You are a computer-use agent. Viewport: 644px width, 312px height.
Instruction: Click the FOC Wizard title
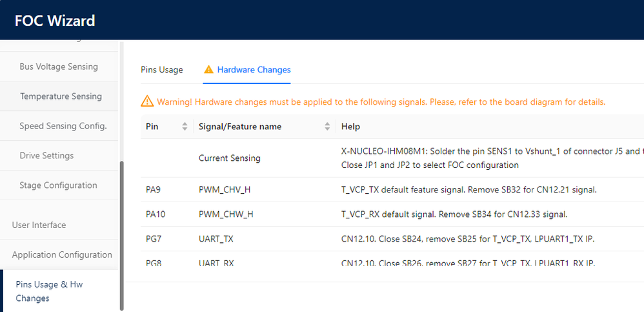55,21
